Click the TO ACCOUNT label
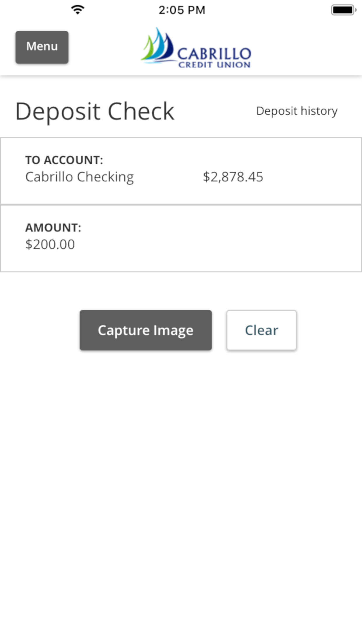The height and width of the screenshot is (644, 362). pos(64,160)
